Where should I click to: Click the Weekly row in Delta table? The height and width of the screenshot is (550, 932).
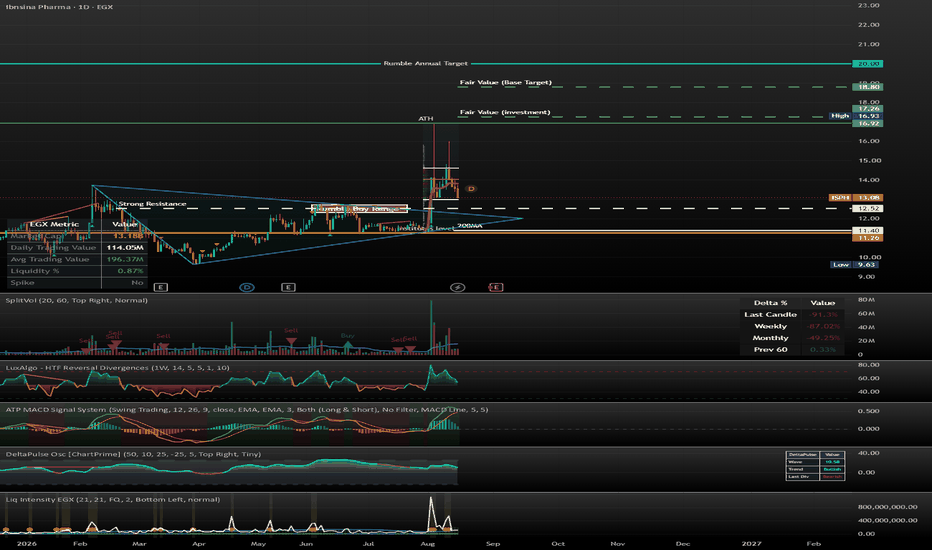(792, 326)
